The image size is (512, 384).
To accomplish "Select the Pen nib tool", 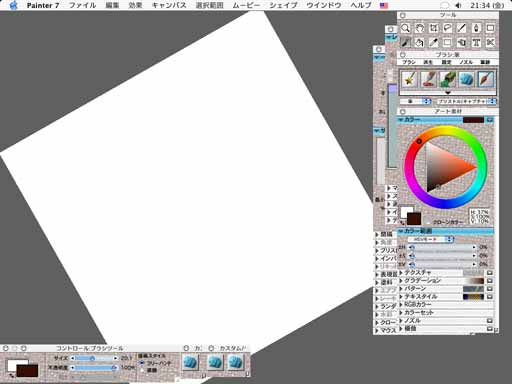I will [x=476, y=28].
